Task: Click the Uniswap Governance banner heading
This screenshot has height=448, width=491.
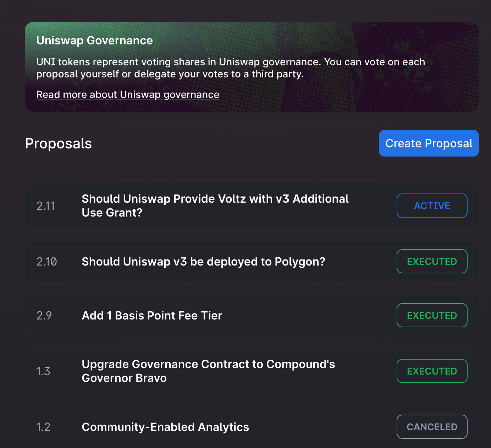Action: point(94,40)
